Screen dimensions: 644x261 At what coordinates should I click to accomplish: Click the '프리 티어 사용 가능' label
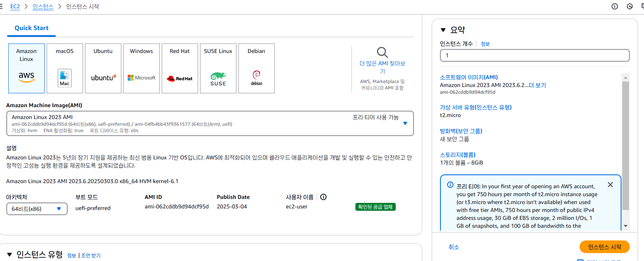[x=376, y=117]
